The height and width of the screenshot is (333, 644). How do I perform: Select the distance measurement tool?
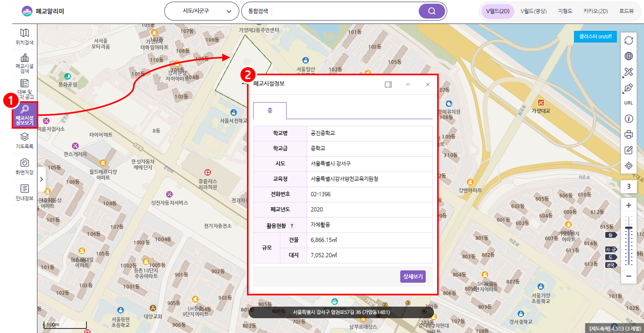tap(628, 72)
